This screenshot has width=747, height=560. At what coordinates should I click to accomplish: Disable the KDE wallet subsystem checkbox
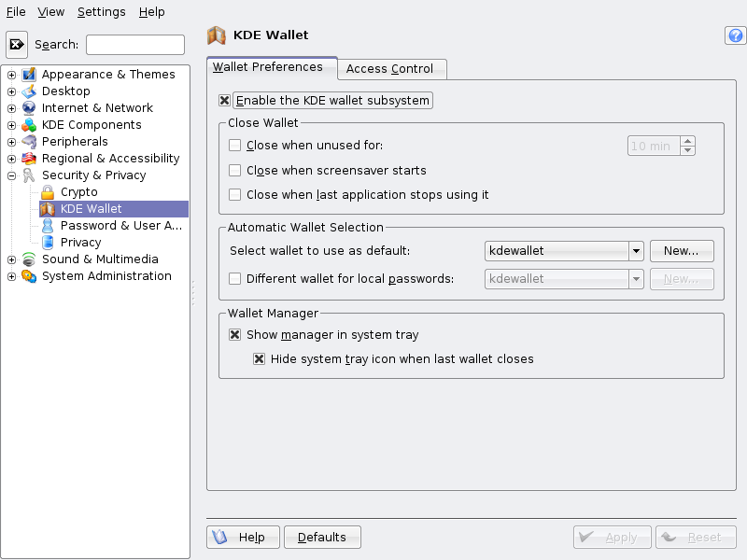point(224,101)
